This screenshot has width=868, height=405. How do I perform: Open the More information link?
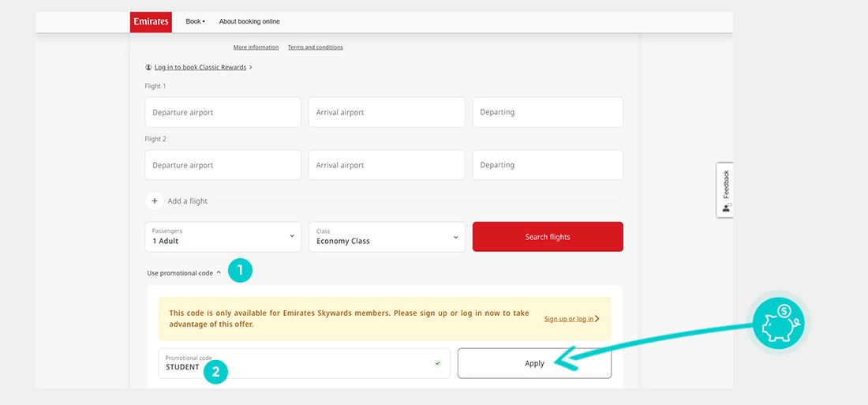tap(256, 47)
